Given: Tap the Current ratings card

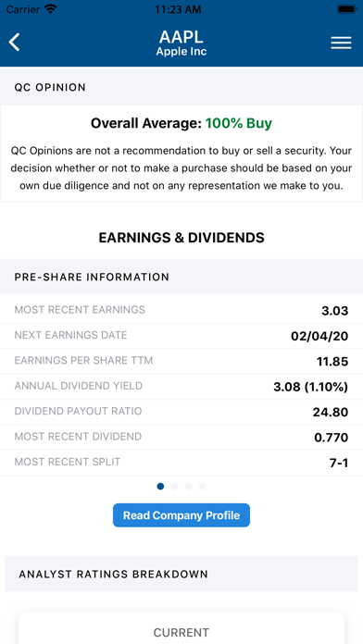Looking at the screenshot, I should (x=181, y=628).
